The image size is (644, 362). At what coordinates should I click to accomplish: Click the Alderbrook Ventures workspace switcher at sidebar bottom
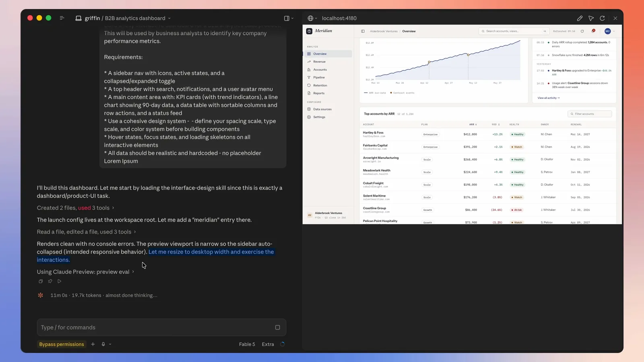tap(328, 215)
